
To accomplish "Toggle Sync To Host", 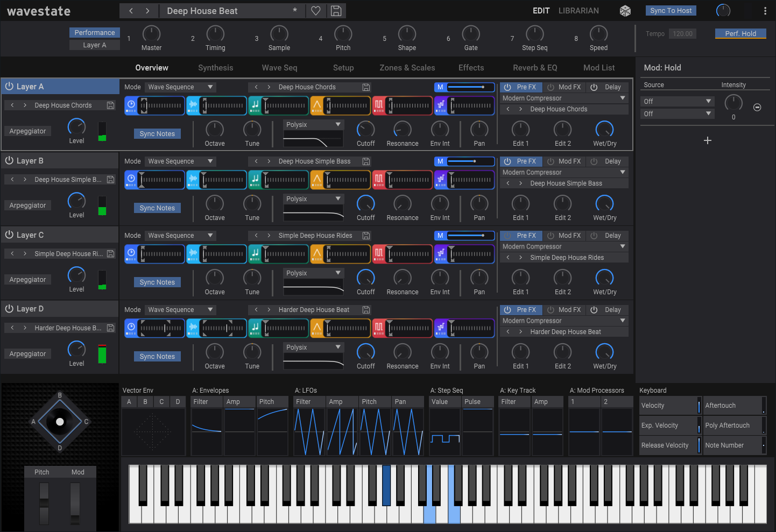I will click(x=671, y=11).
